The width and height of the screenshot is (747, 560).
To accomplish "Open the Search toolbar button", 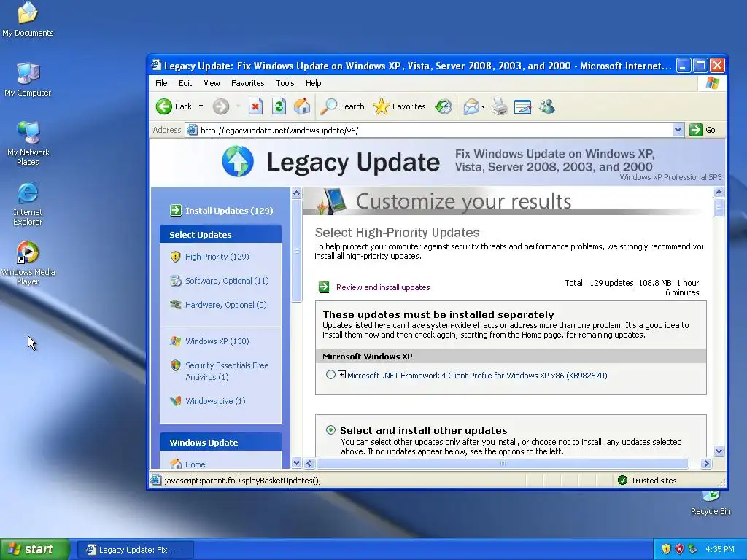I will pos(342,106).
